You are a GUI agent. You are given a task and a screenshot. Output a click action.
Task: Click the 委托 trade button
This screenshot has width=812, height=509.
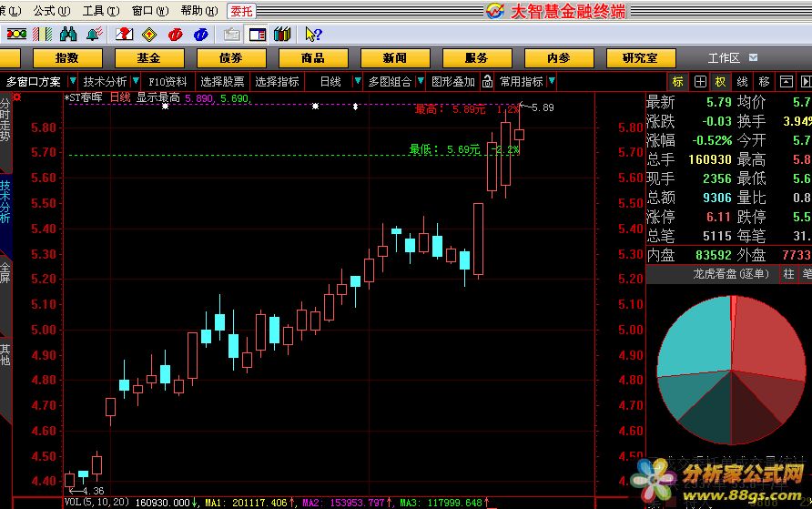coord(241,11)
